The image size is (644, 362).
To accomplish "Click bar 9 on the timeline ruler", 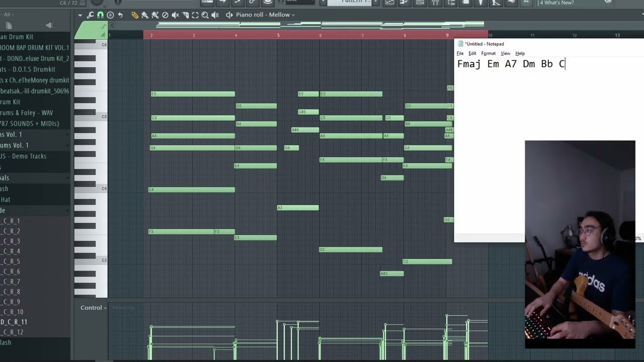I will point(447,35).
